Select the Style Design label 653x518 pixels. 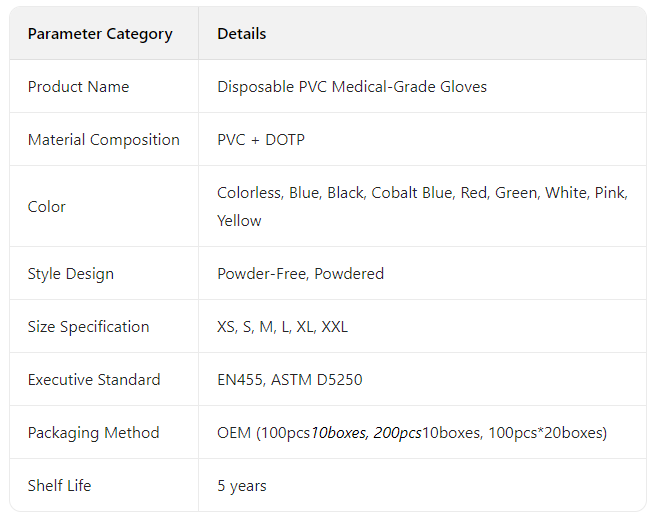point(71,274)
